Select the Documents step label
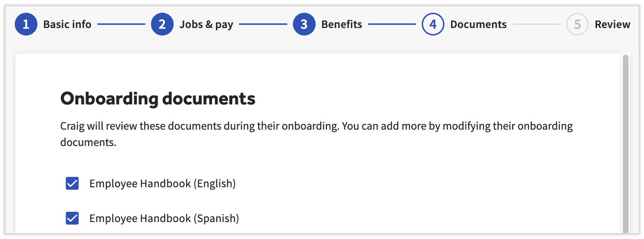This screenshot has height=239, width=644. tap(478, 25)
